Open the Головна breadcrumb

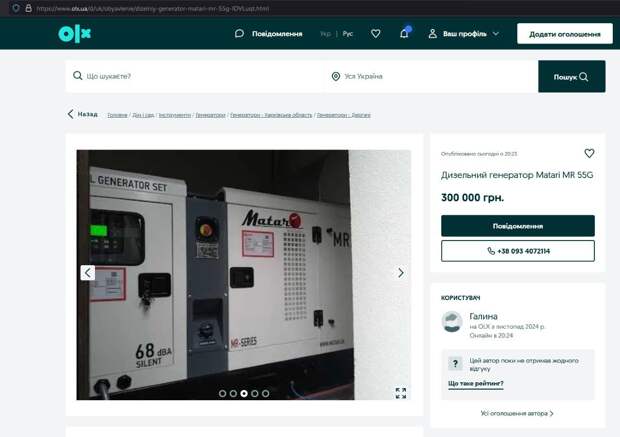click(x=117, y=115)
